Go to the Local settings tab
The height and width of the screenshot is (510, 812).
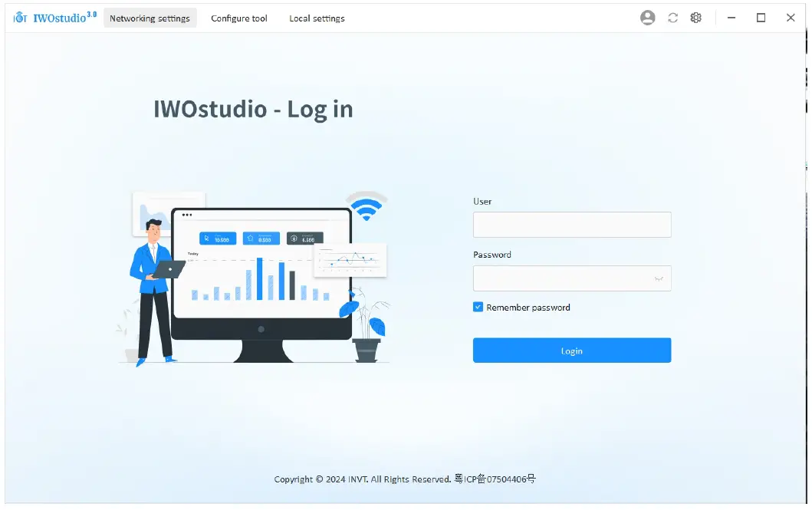(317, 18)
